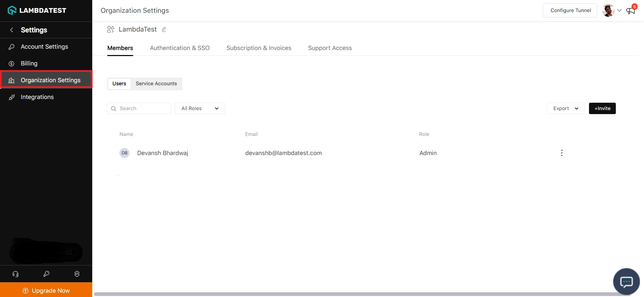Expand the profile avatar menu
Image resolution: width=644 pixels, height=297 pixels.
[612, 10]
